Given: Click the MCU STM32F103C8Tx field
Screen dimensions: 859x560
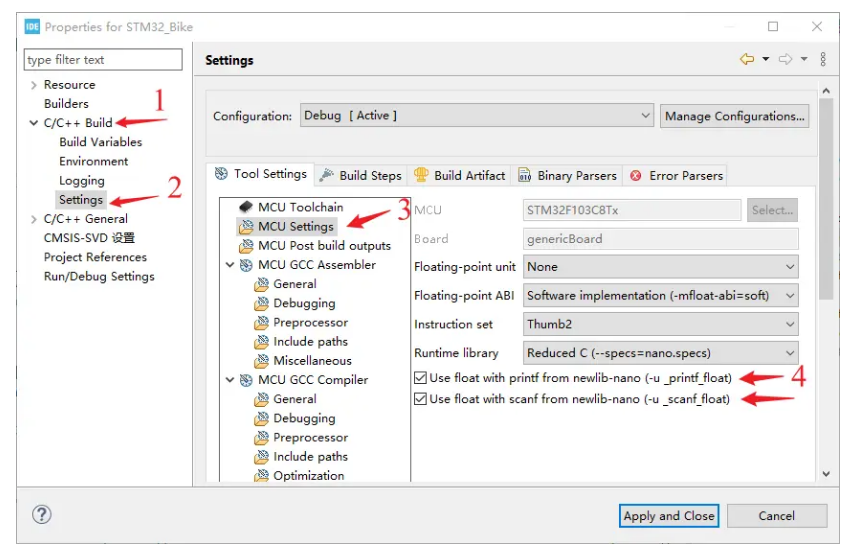Looking at the screenshot, I should coord(632,210).
